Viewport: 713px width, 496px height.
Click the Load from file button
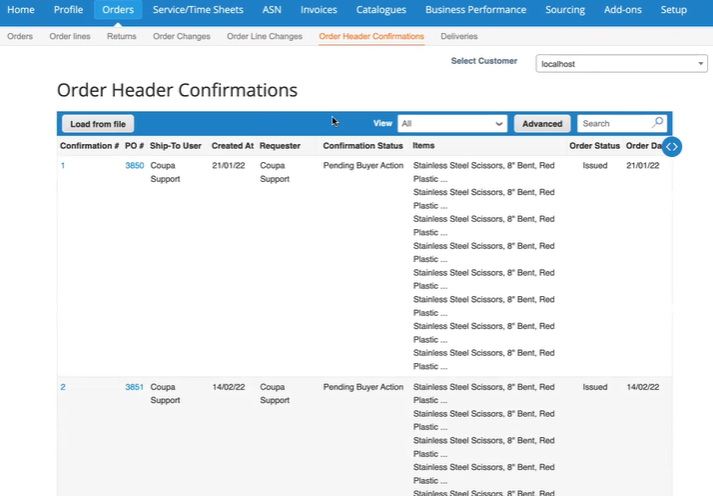[98, 124]
